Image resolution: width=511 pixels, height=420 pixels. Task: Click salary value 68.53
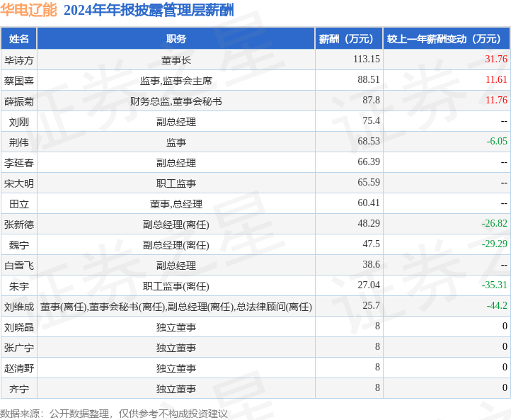pyautogui.click(x=369, y=141)
